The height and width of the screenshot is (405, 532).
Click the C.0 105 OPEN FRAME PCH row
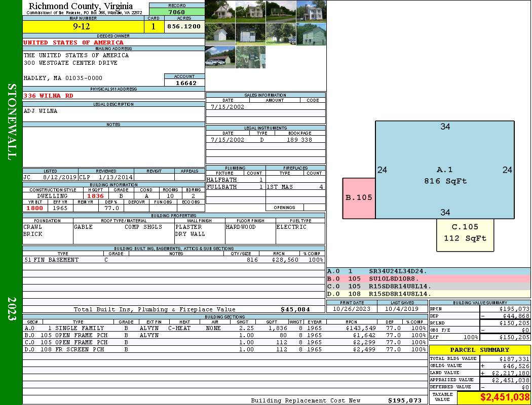point(224,342)
